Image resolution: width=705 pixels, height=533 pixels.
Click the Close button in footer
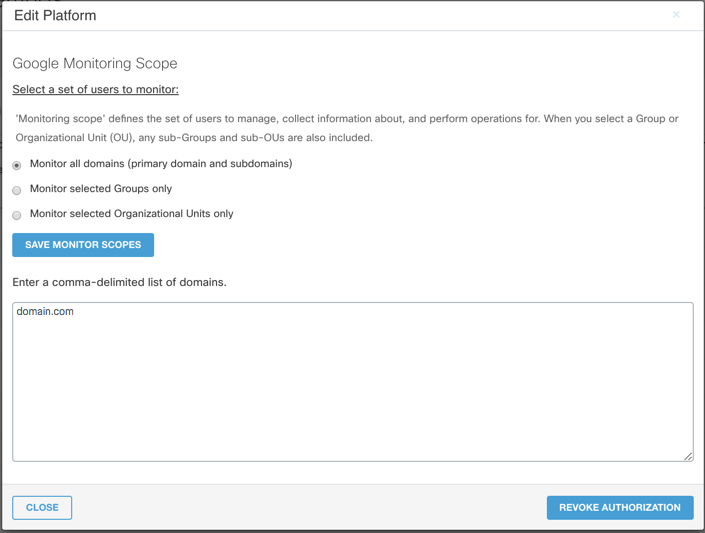42,507
